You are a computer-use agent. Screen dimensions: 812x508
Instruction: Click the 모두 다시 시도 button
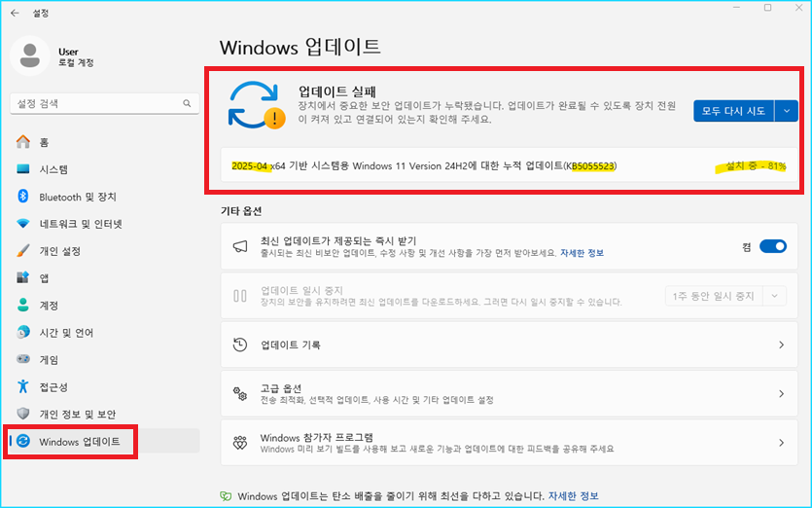pos(733,111)
